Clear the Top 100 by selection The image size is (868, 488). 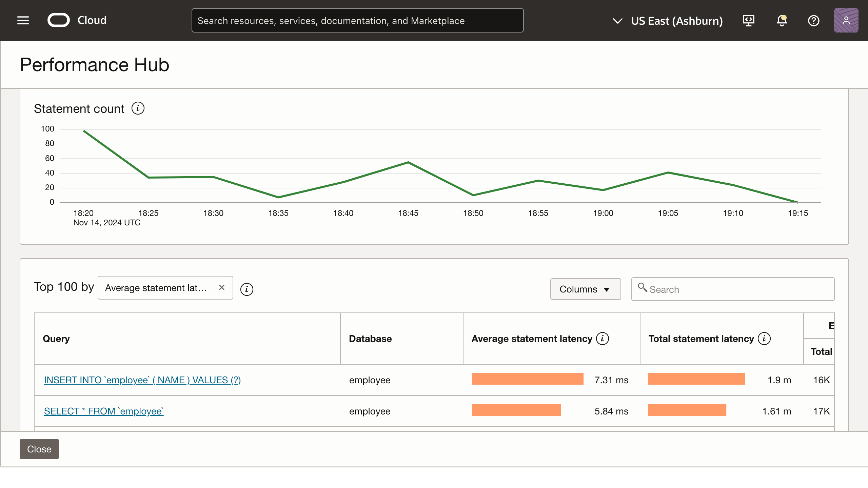pyautogui.click(x=222, y=287)
